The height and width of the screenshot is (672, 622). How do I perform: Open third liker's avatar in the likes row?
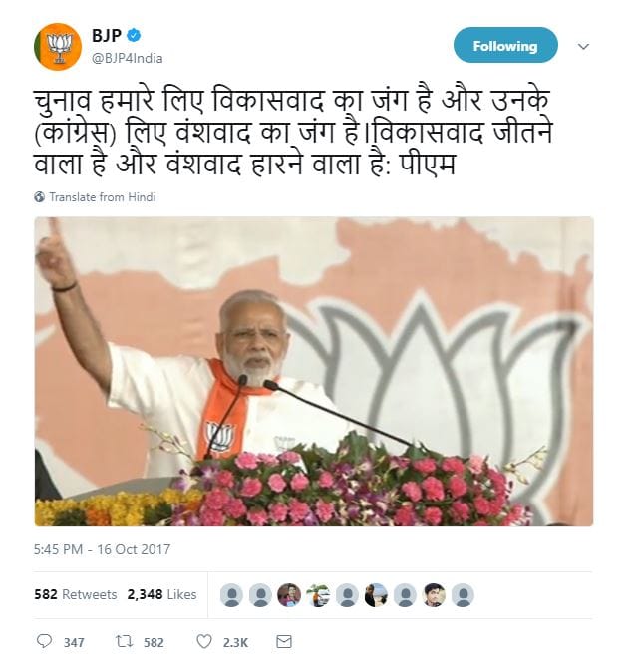pos(289,595)
